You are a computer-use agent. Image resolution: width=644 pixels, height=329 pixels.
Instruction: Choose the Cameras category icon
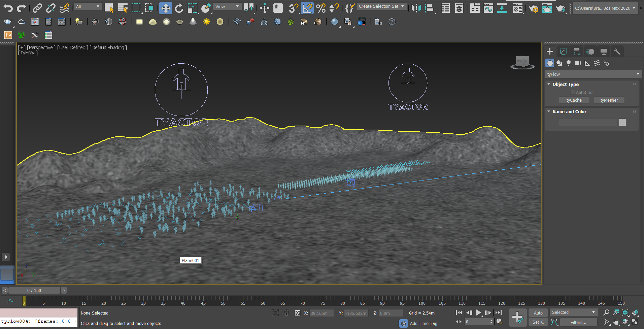(x=578, y=63)
